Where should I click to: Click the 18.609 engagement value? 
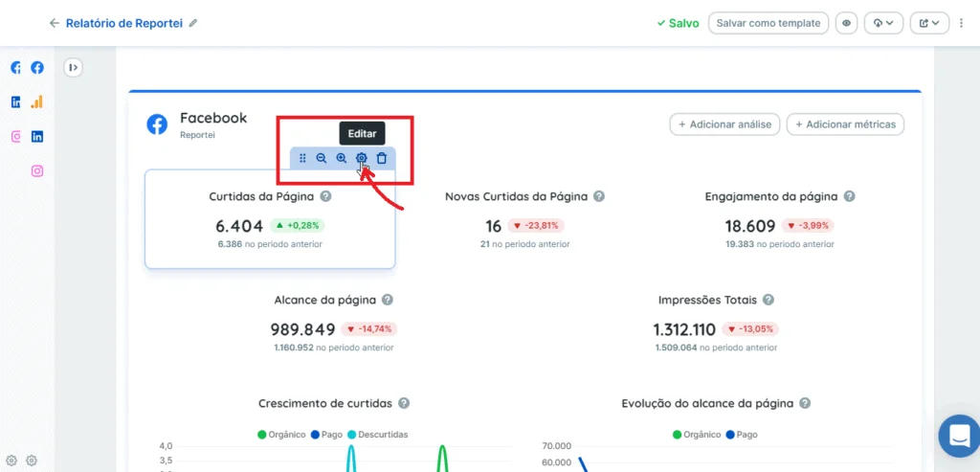click(750, 226)
